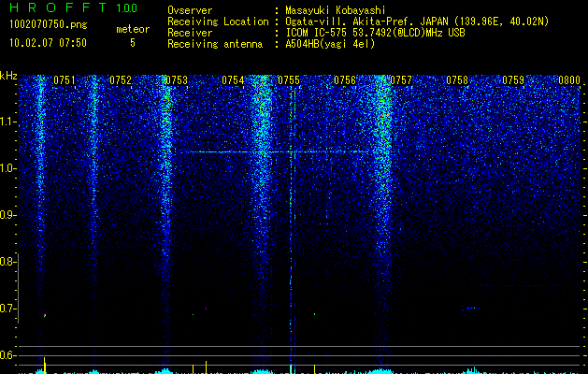
Task: Click the 0753 time marker
Action: (177, 80)
